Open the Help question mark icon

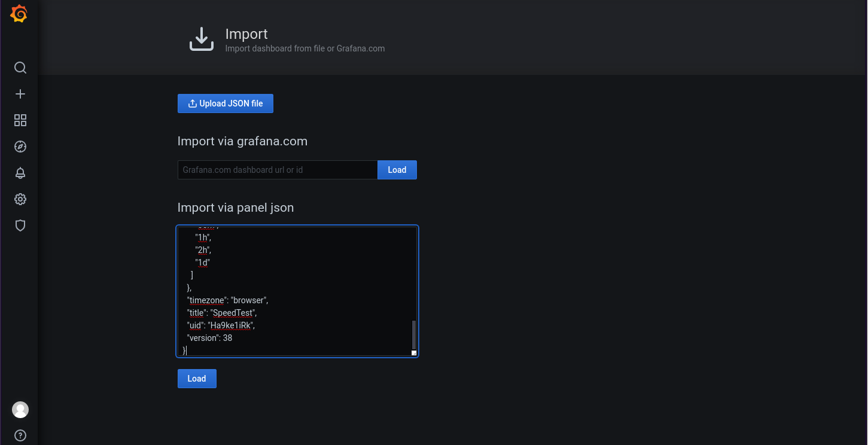pos(20,435)
